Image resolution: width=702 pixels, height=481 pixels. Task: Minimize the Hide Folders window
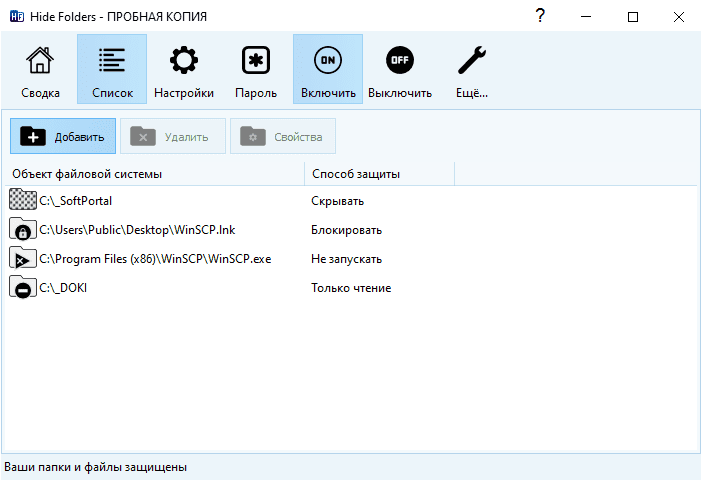pos(586,17)
